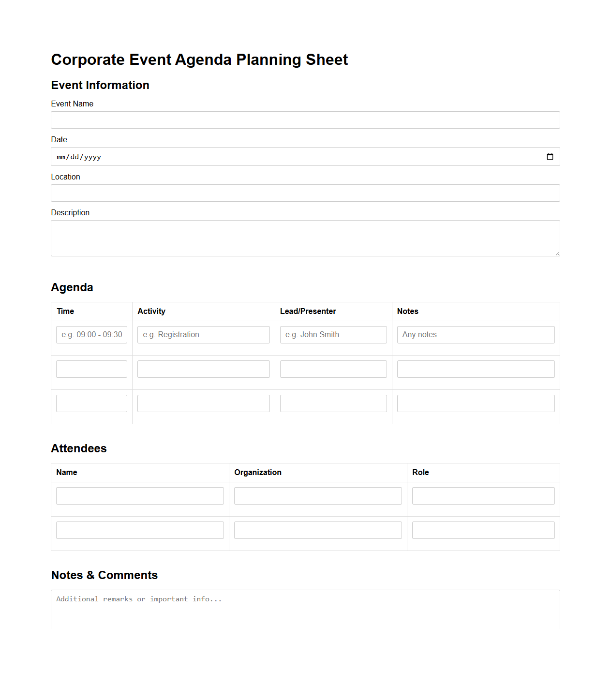This screenshot has height=700, width=611.
Task: Click the first attendee Organization field
Action: tap(317, 495)
